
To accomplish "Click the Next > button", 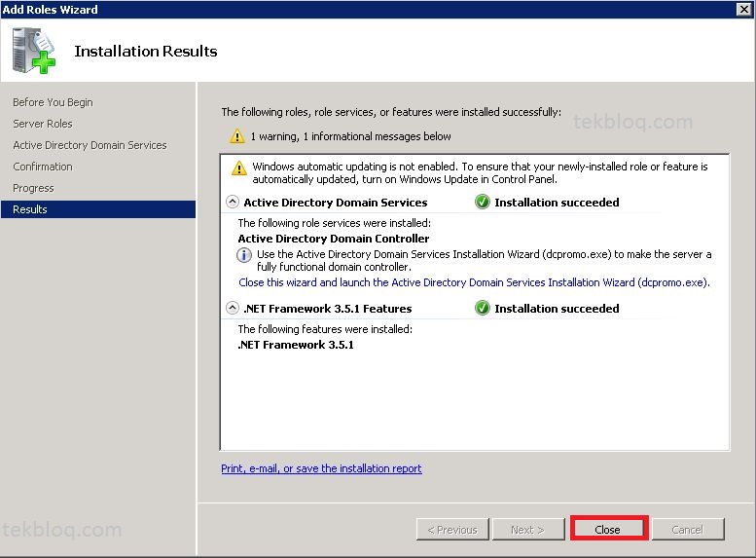I will pos(528,530).
